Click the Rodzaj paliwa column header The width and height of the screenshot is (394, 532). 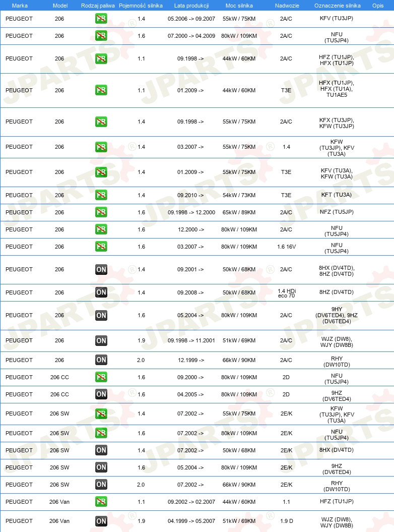(98, 6)
